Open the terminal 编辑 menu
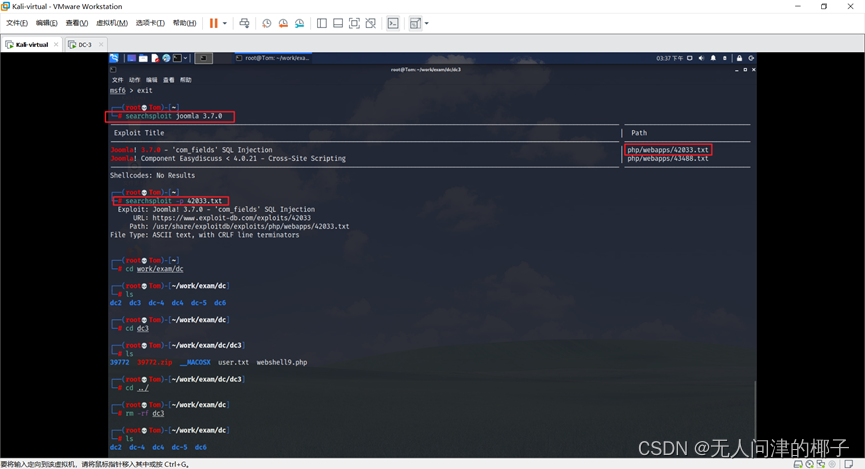 tap(152, 80)
